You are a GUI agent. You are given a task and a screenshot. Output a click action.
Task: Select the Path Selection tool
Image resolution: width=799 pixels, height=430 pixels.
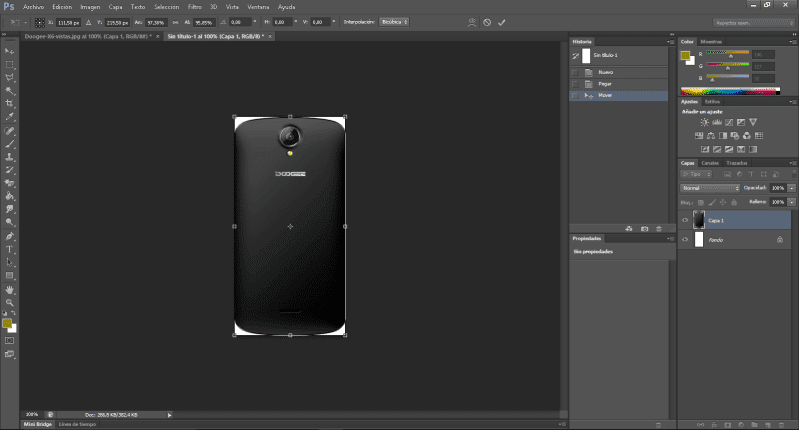point(9,262)
